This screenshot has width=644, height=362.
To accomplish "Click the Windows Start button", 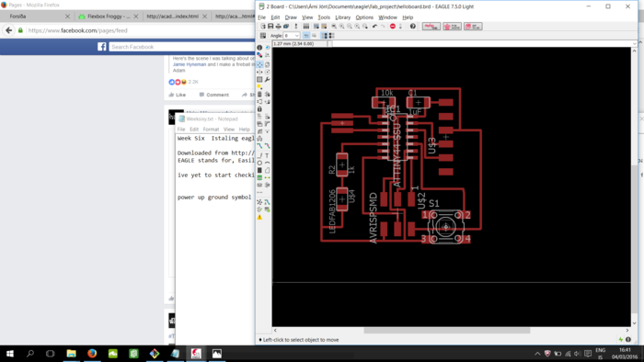I will [x=10, y=354].
